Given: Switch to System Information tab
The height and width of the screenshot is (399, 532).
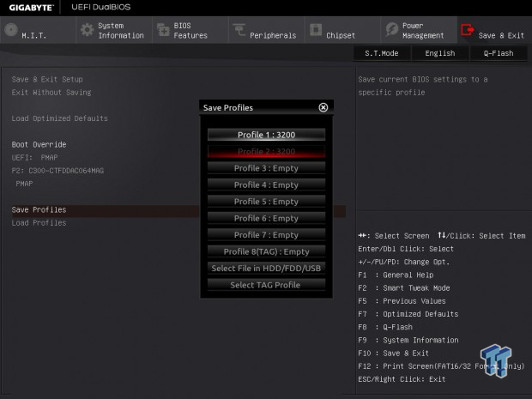Looking at the screenshot, I should (114, 30).
